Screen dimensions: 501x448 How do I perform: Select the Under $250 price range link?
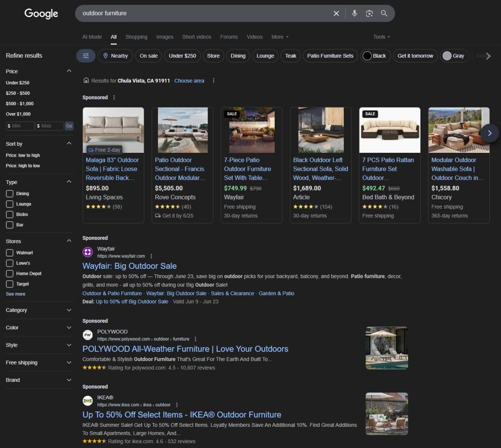click(18, 83)
